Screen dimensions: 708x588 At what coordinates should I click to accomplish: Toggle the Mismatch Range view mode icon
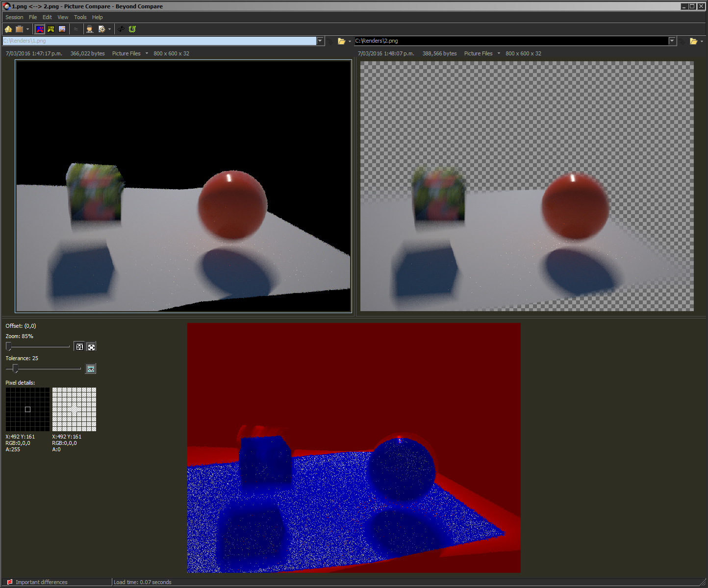click(51, 29)
